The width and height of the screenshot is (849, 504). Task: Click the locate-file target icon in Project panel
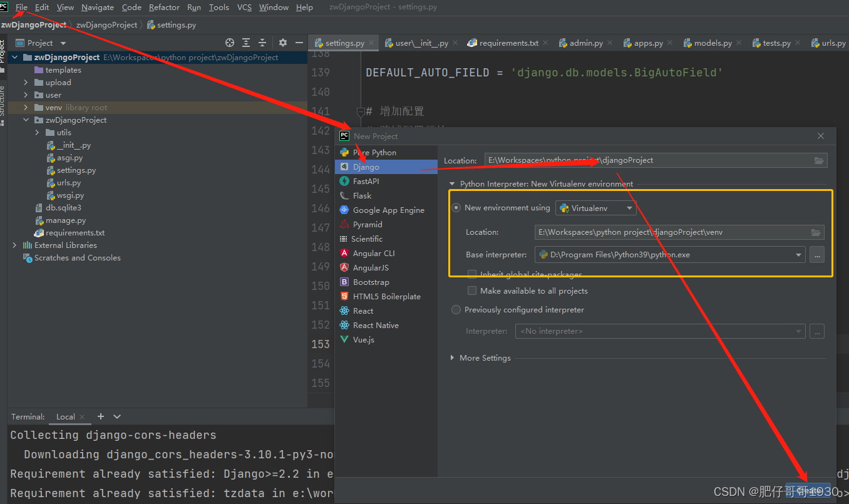click(x=230, y=43)
